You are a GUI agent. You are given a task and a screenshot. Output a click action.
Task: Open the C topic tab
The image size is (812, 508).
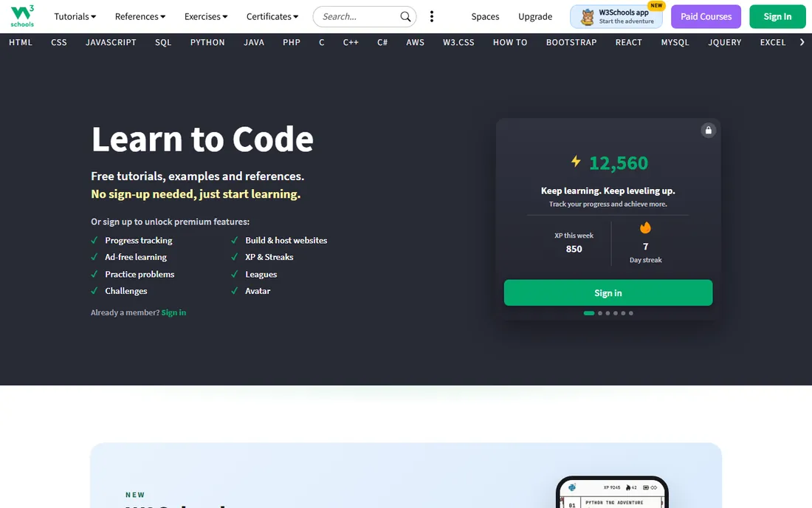tap(322, 43)
